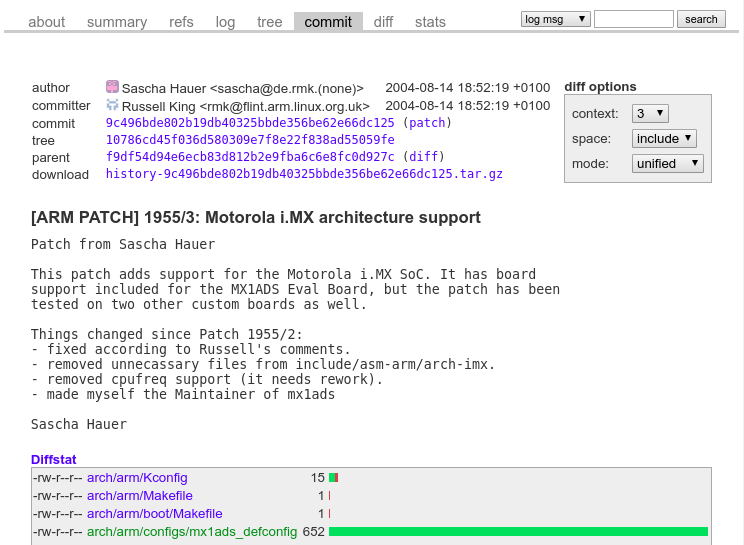Follow the parent commit hash link

click(250, 157)
